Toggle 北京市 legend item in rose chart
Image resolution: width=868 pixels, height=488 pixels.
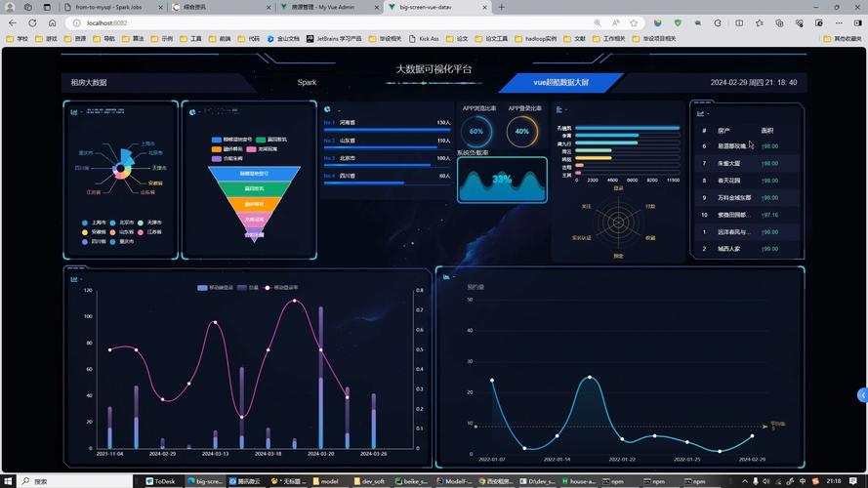coord(122,223)
